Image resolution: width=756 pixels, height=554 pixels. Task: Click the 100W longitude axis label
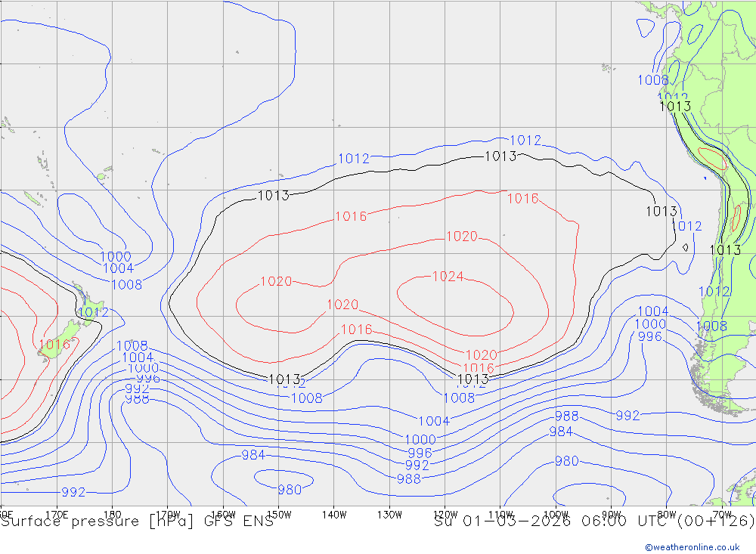click(556, 515)
